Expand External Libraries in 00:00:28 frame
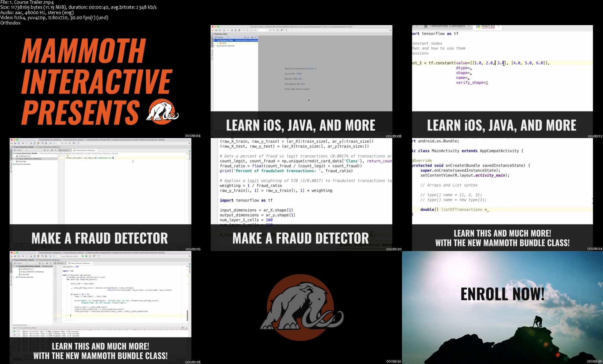Screen dimensions: 603x364 pyautogui.click(x=14, y=277)
